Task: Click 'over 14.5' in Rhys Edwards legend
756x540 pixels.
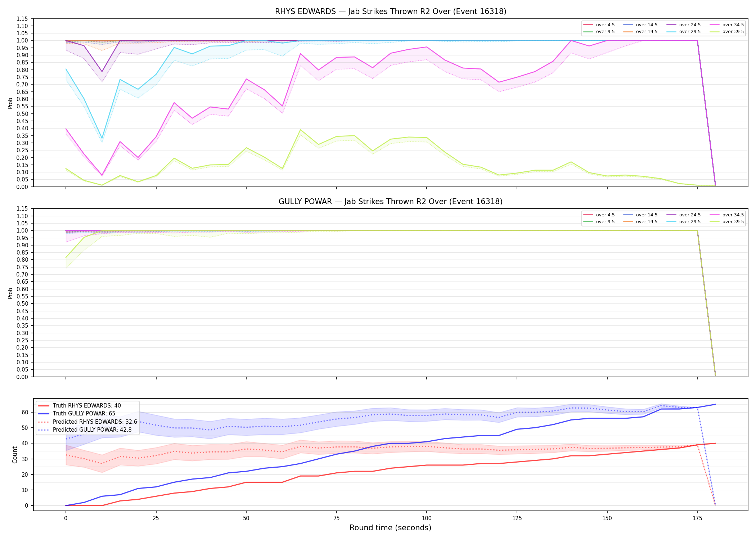Action: (640, 25)
